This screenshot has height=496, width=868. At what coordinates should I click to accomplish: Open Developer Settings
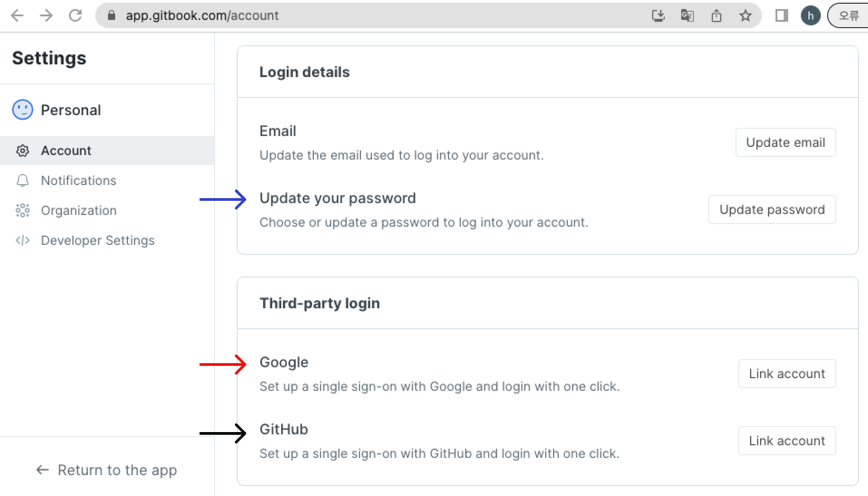click(98, 240)
